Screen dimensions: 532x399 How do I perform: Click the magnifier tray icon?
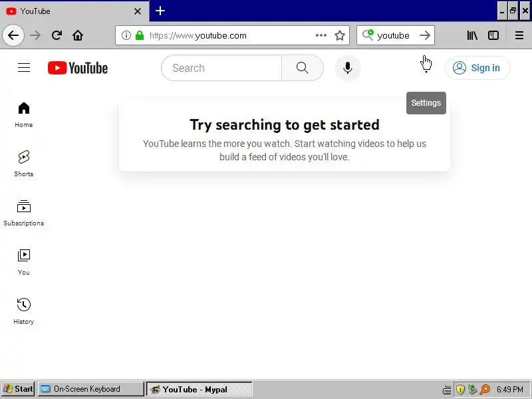click(485, 389)
